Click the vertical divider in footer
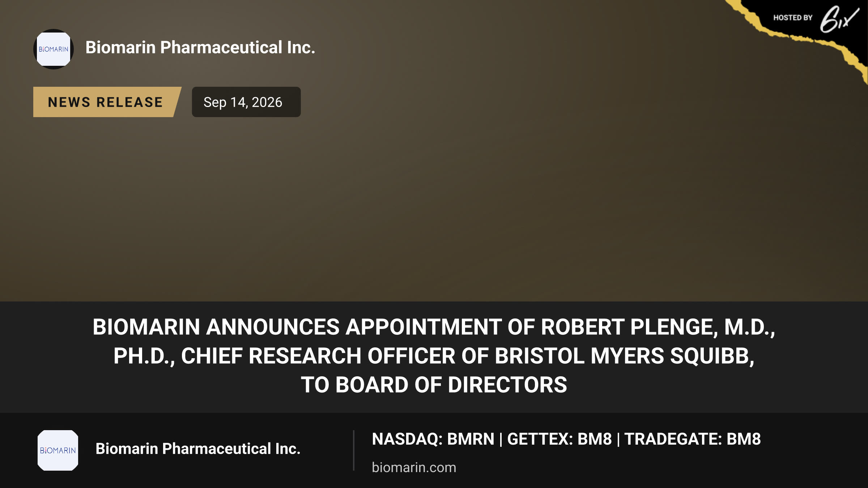 353,450
